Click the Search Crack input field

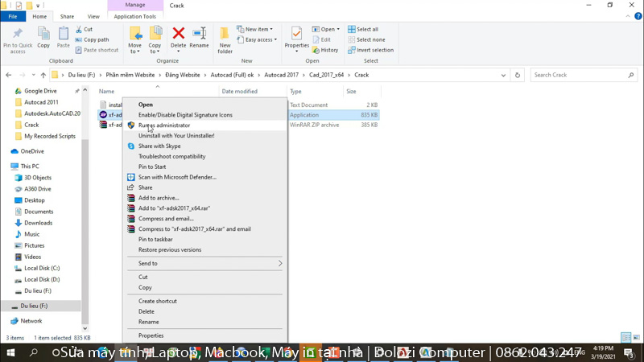click(x=580, y=75)
